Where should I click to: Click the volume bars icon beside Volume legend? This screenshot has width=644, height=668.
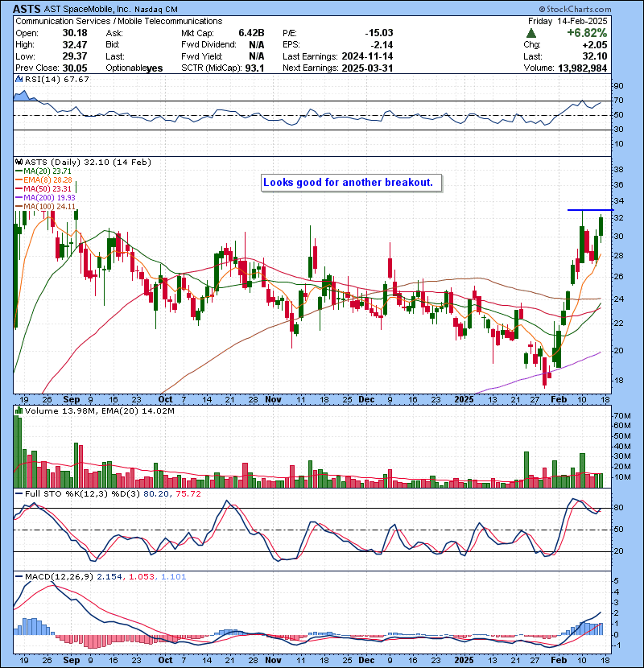(x=19, y=410)
